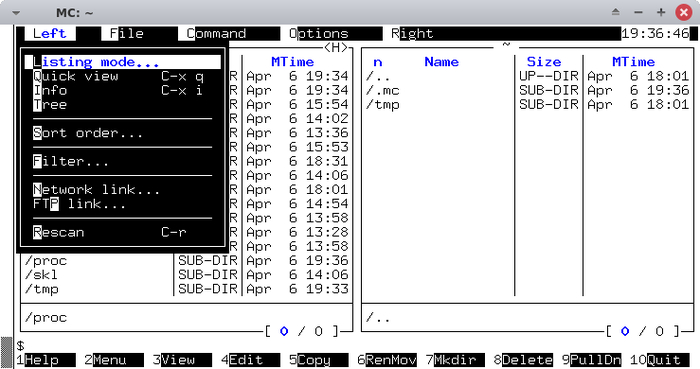
Task: Click /proc in left panel mini status
Action: 46,318
